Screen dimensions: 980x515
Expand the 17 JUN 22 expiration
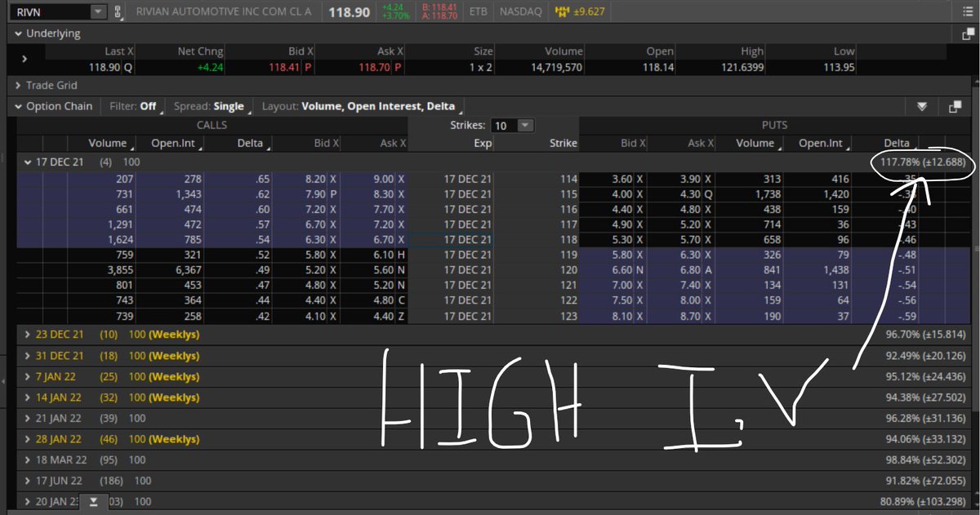(x=29, y=482)
